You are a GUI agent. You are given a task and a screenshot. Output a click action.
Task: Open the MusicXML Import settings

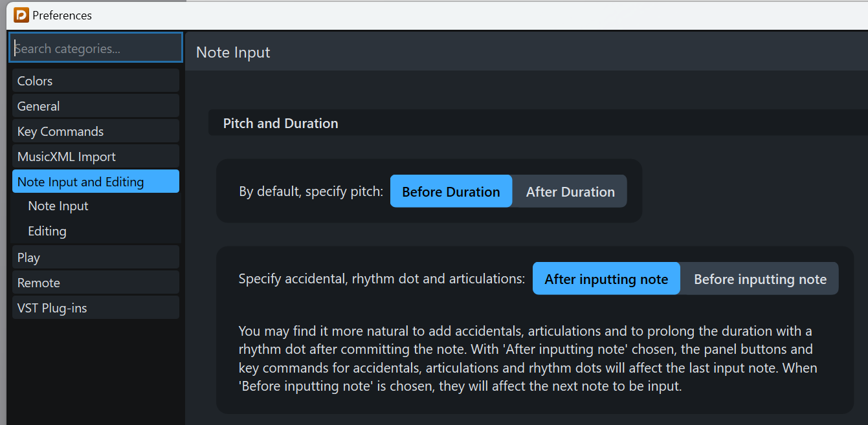tap(95, 156)
